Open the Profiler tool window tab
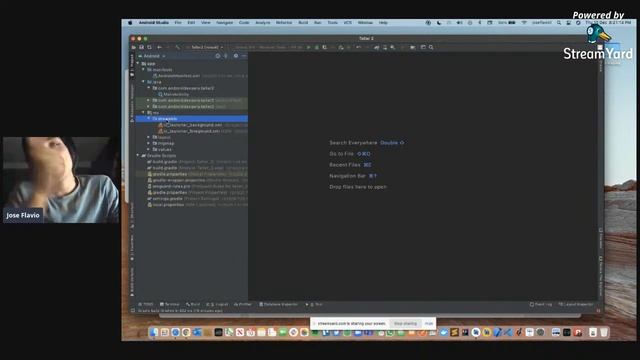Image resolution: width=640 pixels, height=360 pixels. 243,304
